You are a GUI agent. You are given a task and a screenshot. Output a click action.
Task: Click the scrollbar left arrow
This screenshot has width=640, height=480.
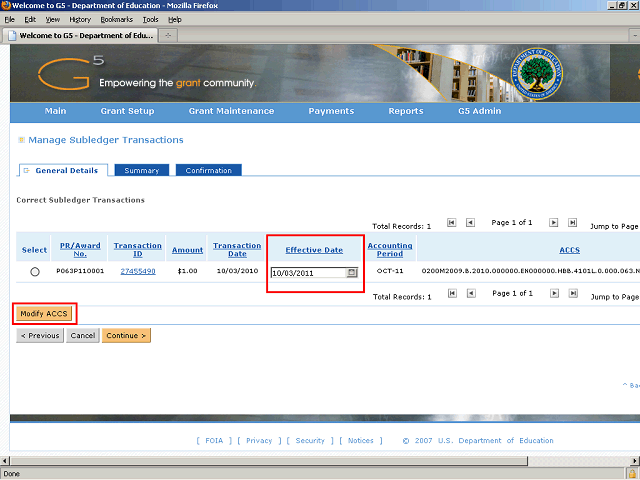pyautogui.click(x=4, y=461)
